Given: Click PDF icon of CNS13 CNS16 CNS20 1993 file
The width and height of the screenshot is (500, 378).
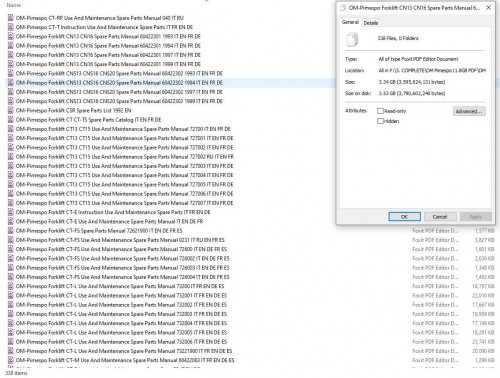Looking at the screenshot, I should (x=11, y=73).
